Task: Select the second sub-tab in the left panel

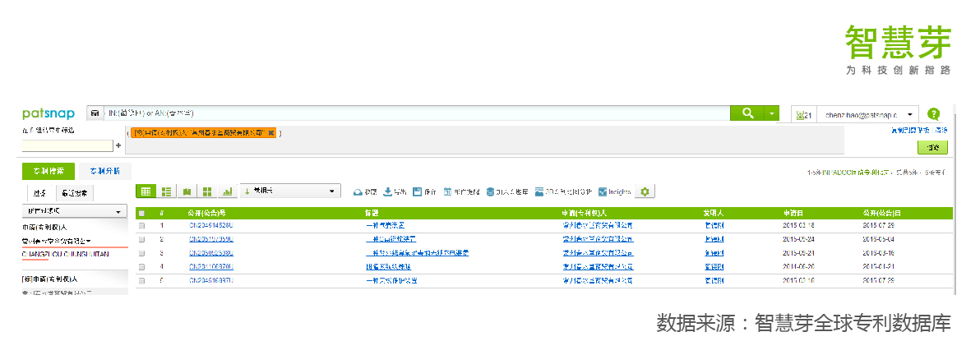Action: coord(74,193)
